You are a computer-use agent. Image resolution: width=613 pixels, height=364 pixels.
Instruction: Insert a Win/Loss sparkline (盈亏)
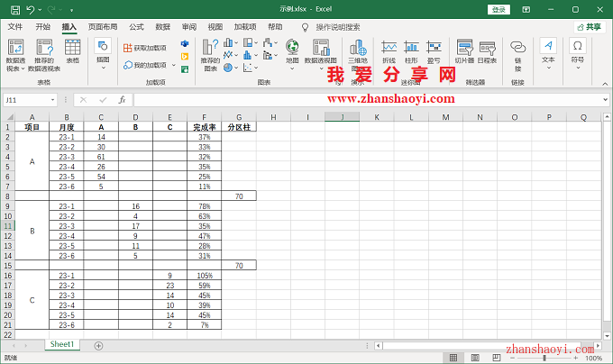coord(434,51)
